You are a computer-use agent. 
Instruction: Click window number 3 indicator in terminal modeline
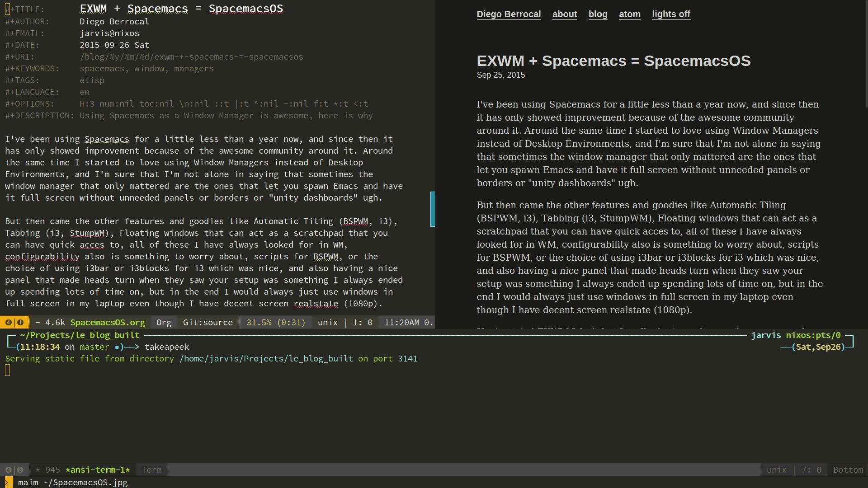pyautogui.click(x=20, y=470)
